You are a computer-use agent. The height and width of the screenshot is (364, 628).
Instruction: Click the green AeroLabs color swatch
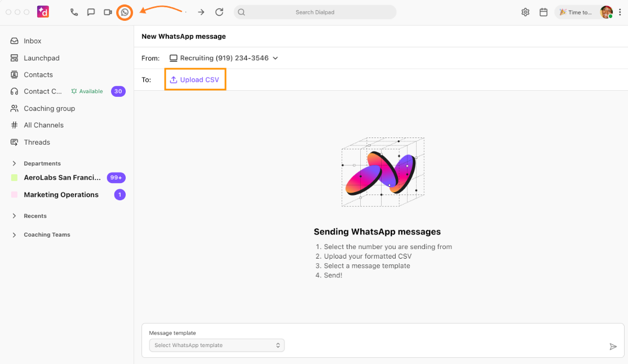pos(14,177)
